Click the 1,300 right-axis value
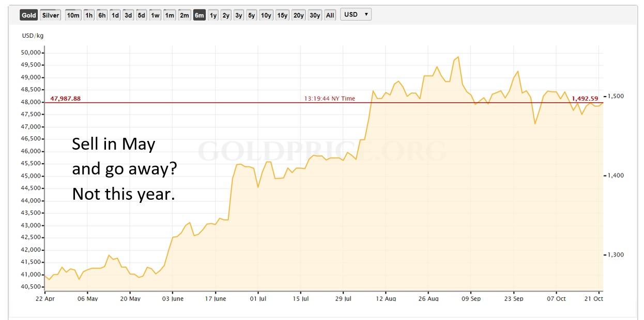Viewport: 644px width, 320px height. click(616, 254)
